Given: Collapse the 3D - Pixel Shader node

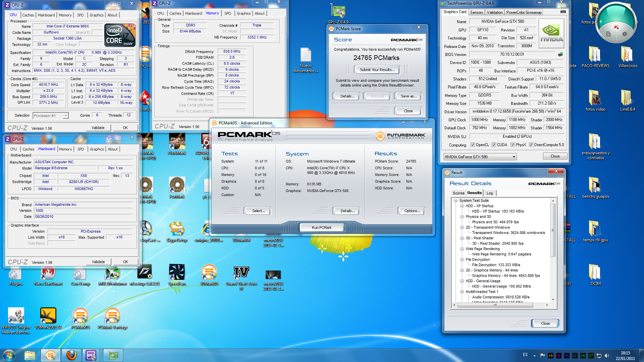Looking at the screenshot, I should [462, 238].
